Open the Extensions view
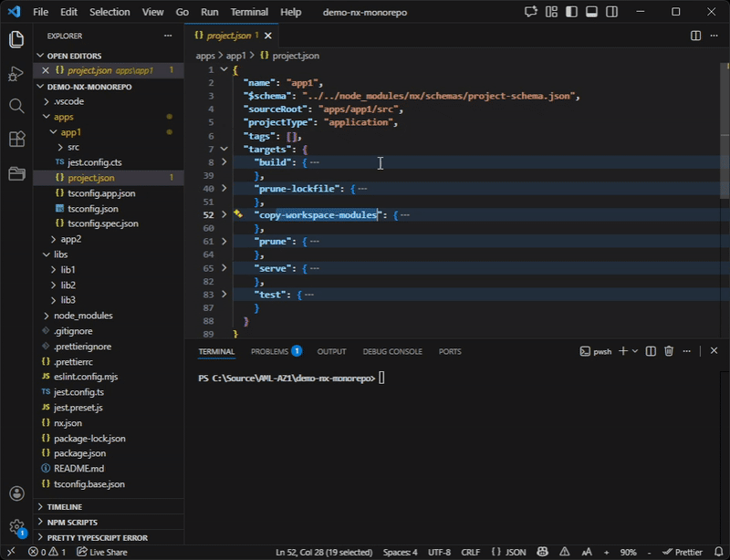 [x=16, y=140]
